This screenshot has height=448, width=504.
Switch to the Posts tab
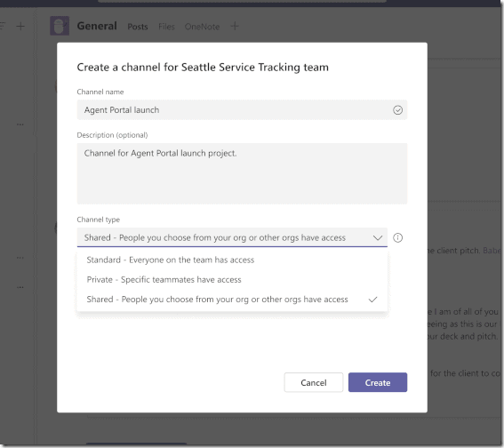[x=138, y=27]
